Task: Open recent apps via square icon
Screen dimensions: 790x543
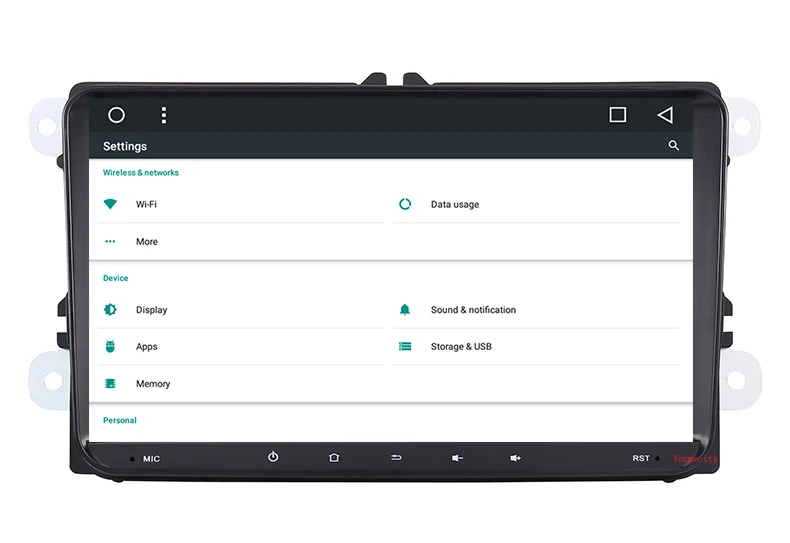Action: coord(618,115)
